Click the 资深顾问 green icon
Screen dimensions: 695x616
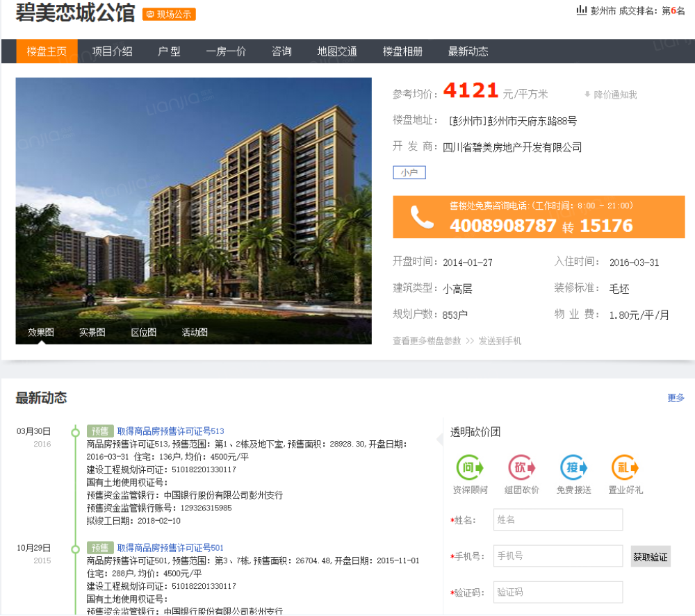click(470, 467)
